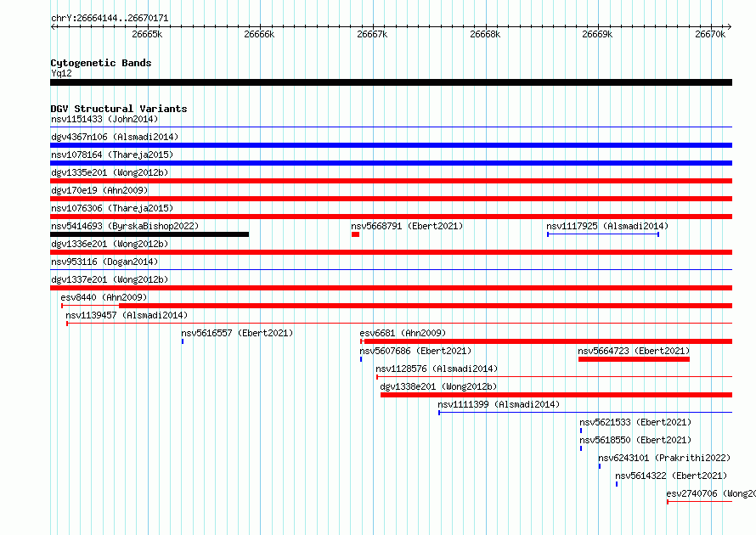Screen dimensions: 756x535
Task: Click right scroll arrow on ruler
Action: pos(729,26)
